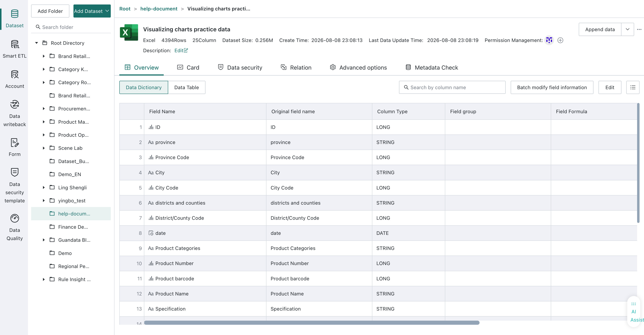Click Batch modify field information
This screenshot has width=644, height=335.
point(552,87)
